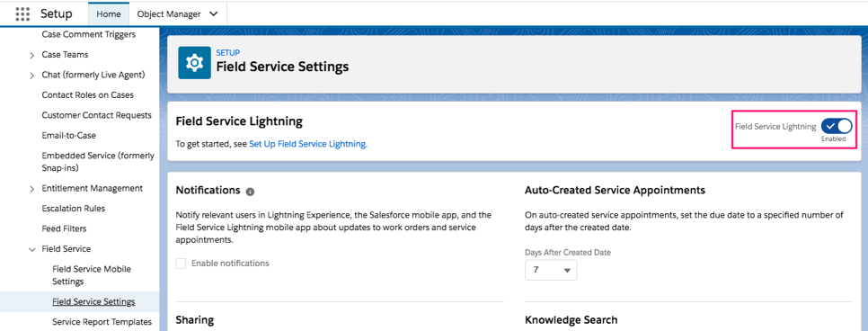Open Field Service Mobile Settings
Screen dimensions: 868x331
point(92,275)
